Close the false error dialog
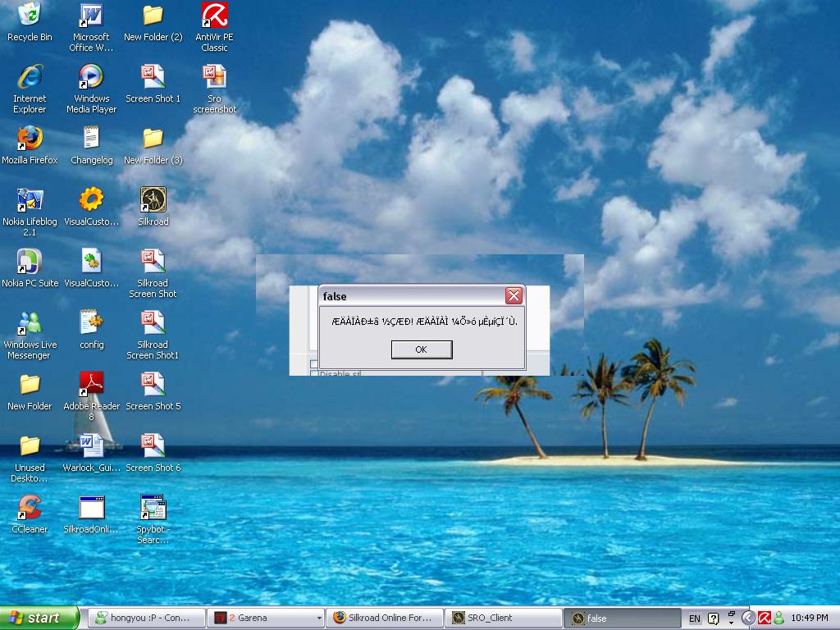The height and width of the screenshot is (630, 840). (x=514, y=296)
